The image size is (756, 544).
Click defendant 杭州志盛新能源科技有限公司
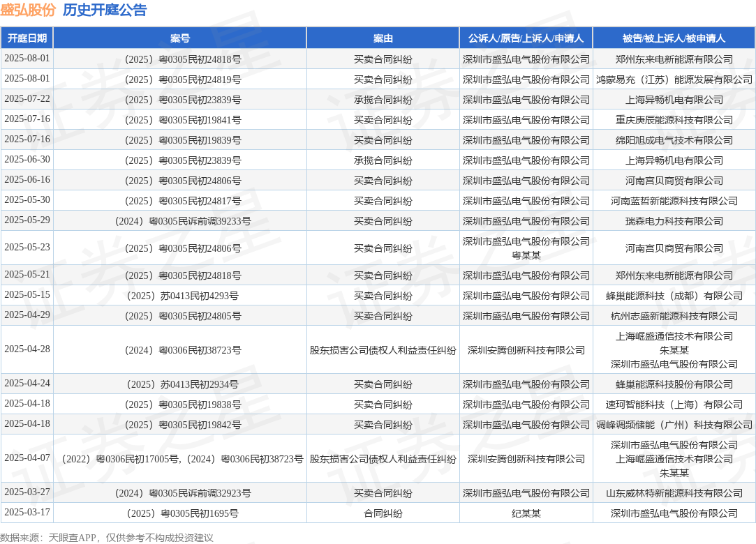pos(674,316)
